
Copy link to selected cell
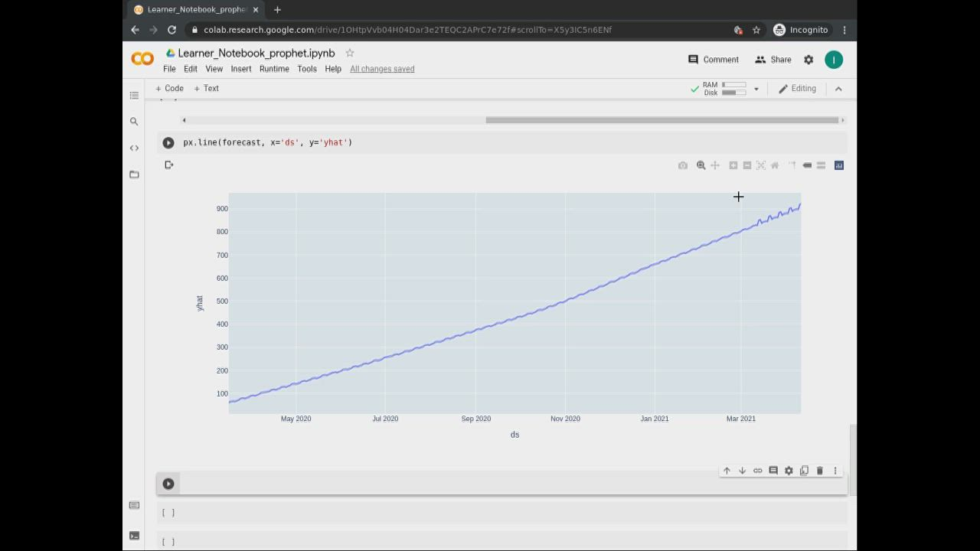tap(758, 471)
